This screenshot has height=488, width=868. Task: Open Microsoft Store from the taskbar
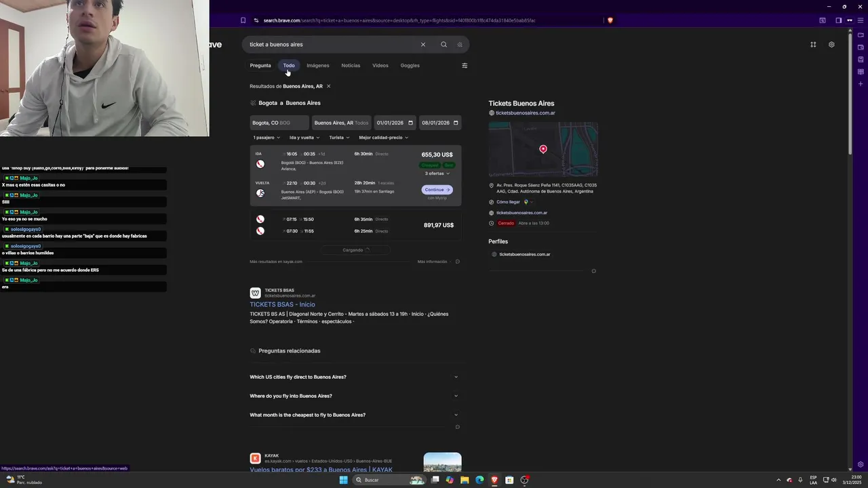tap(509, 480)
